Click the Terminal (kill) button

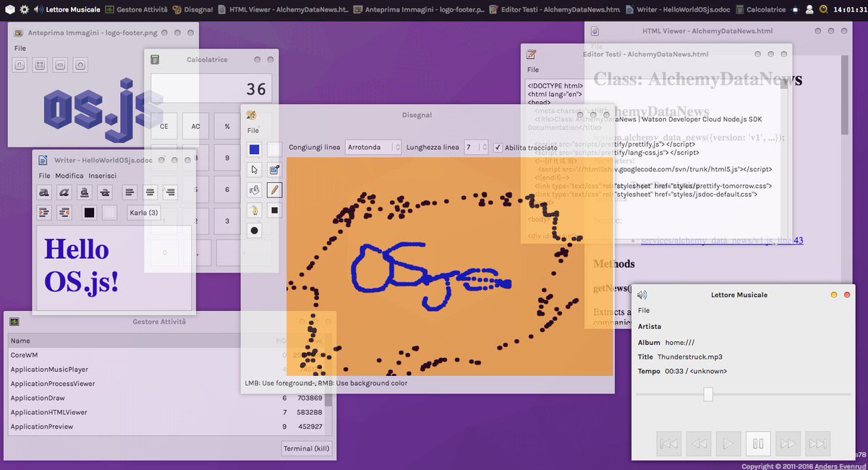[307, 448]
